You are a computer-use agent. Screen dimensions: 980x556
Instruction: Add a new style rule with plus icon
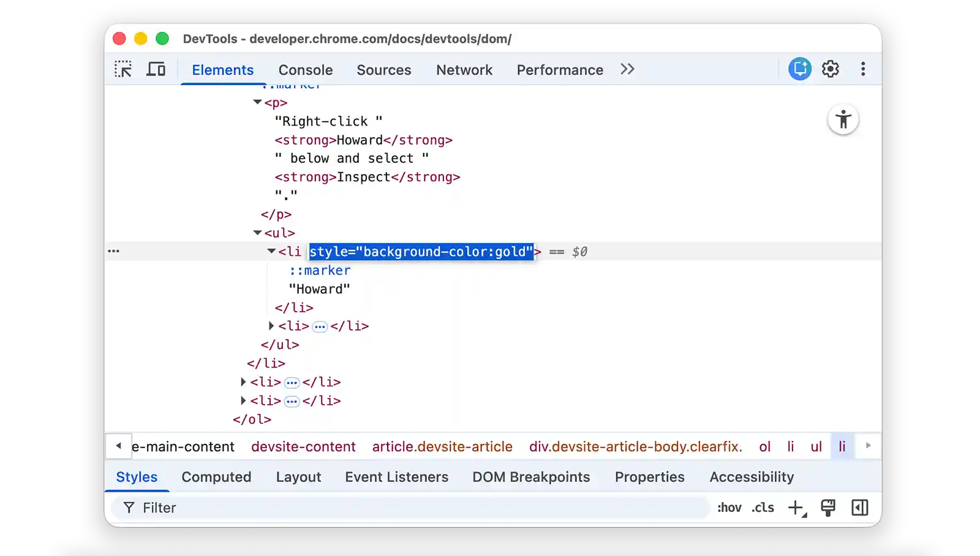pos(795,507)
